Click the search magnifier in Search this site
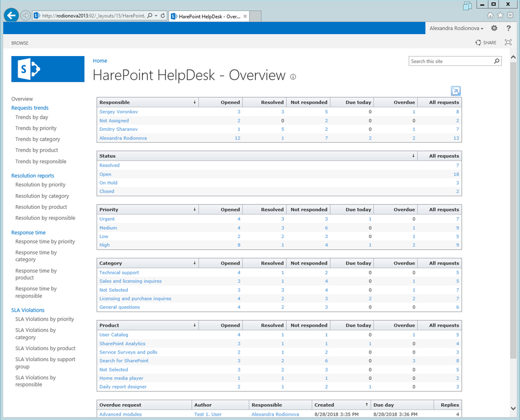 tap(496, 61)
